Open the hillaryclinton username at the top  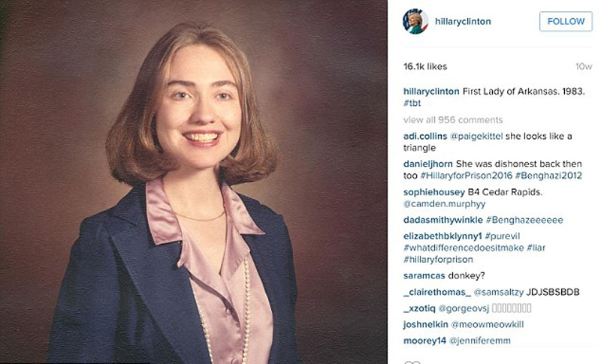pos(463,22)
